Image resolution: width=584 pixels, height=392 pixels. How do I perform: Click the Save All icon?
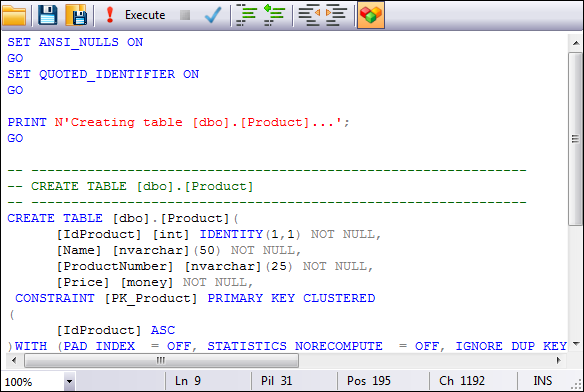76,15
